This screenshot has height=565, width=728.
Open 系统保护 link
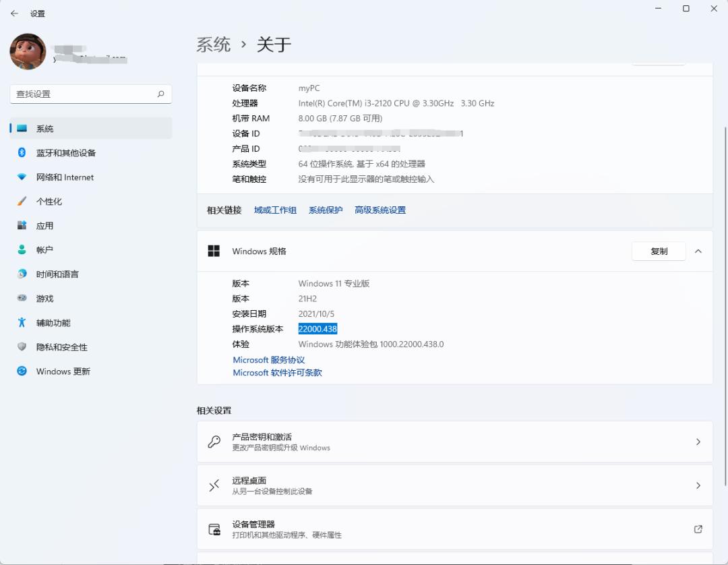click(326, 210)
